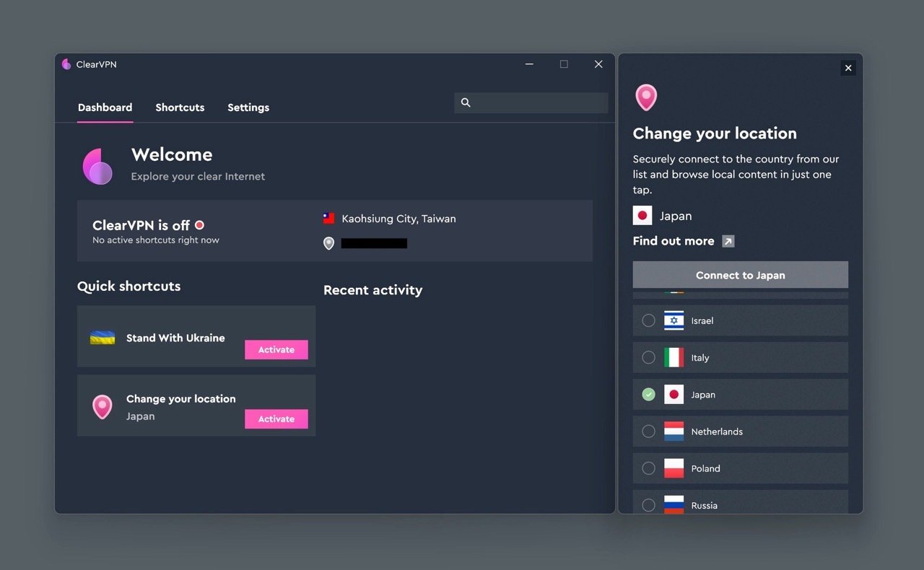
Task: Click the Netherlands country name
Action: pyautogui.click(x=717, y=431)
